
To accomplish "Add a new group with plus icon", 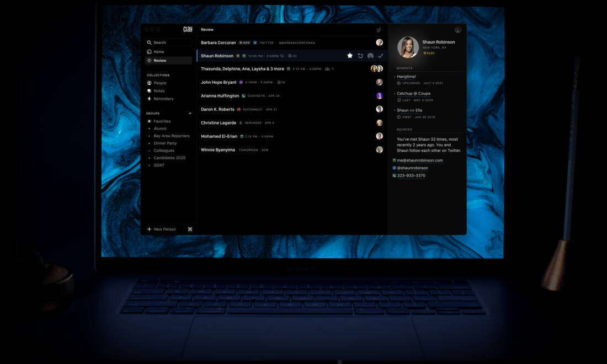I will 190,114.
